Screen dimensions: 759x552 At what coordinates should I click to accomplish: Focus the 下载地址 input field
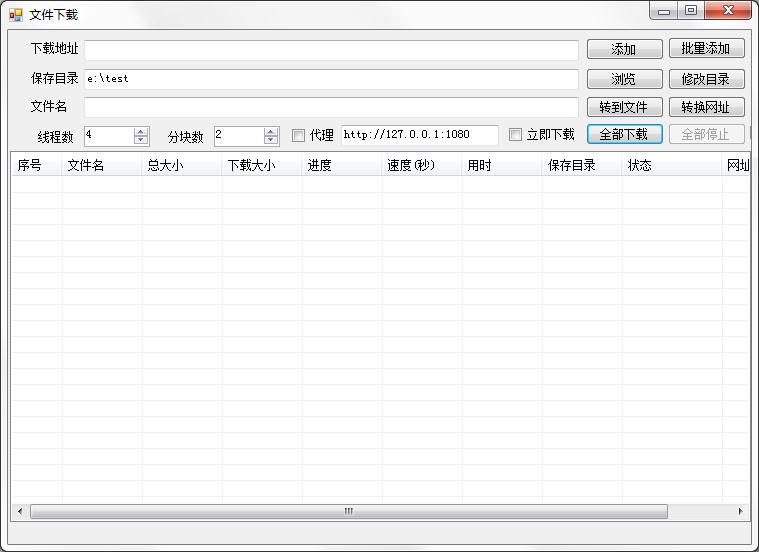(x=331, y=50)
